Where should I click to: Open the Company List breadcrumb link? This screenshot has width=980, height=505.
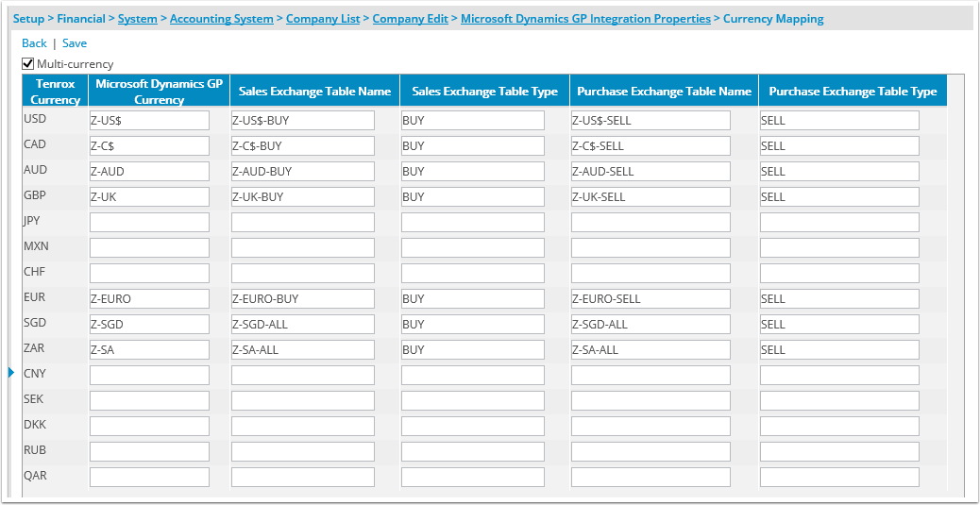(323, 19)
